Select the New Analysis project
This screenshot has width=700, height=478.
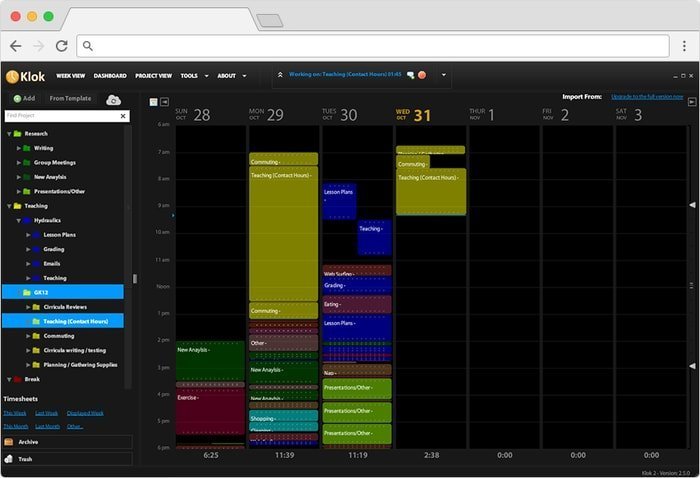50,177
